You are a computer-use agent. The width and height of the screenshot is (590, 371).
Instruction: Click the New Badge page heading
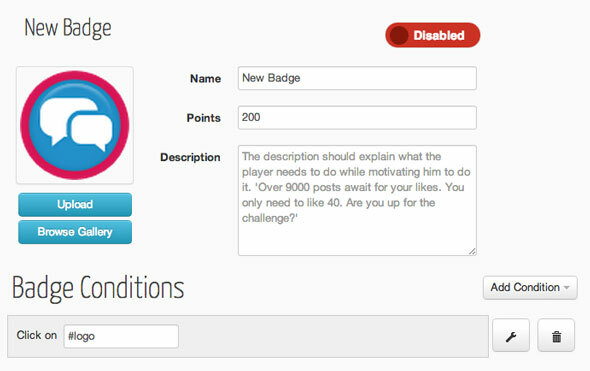(68, 28)
